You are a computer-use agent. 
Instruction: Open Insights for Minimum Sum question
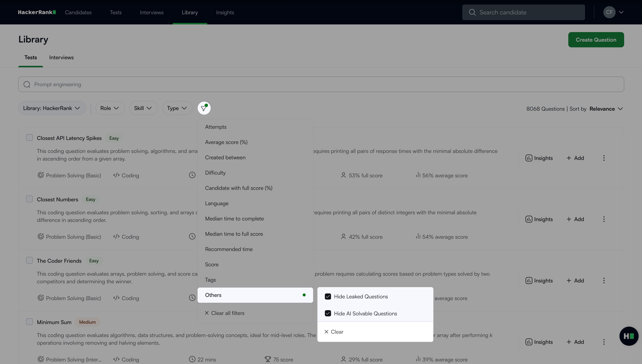pos(539,342)
